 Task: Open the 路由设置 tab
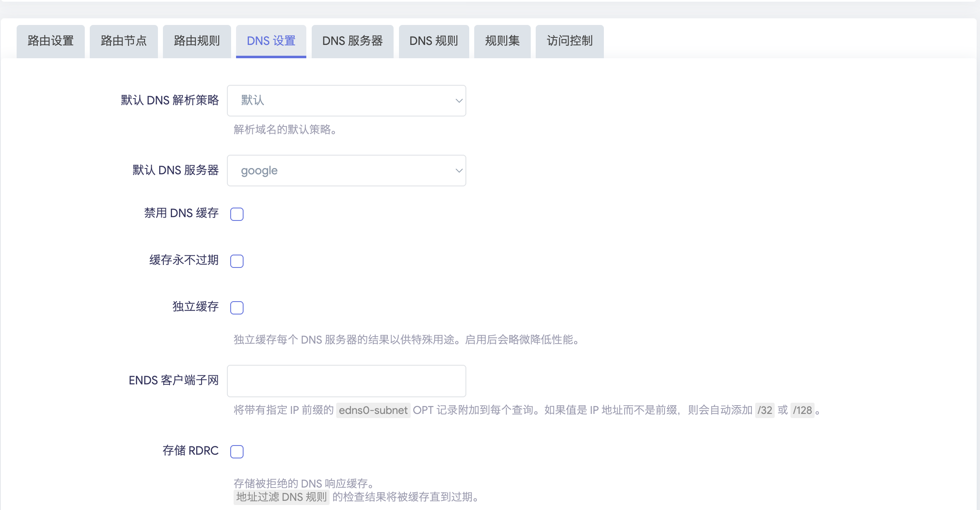point(50,41)
